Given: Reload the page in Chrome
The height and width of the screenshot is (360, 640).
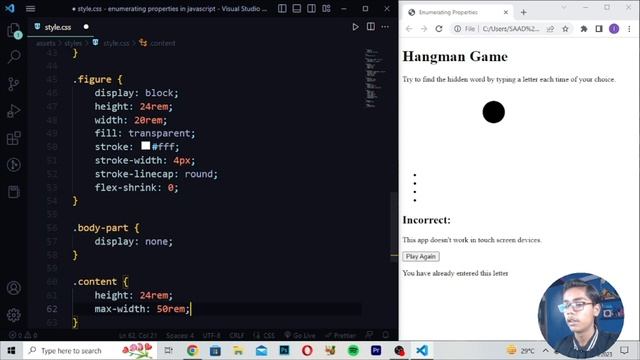Looking at the screenshot, I should pos(439,29).
